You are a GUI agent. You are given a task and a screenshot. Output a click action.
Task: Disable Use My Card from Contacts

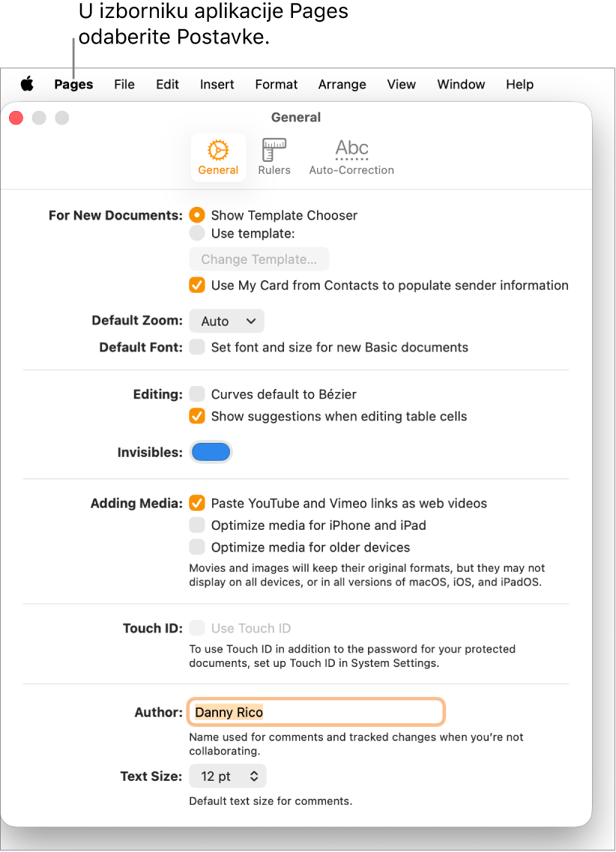click(x=196, y=285)
